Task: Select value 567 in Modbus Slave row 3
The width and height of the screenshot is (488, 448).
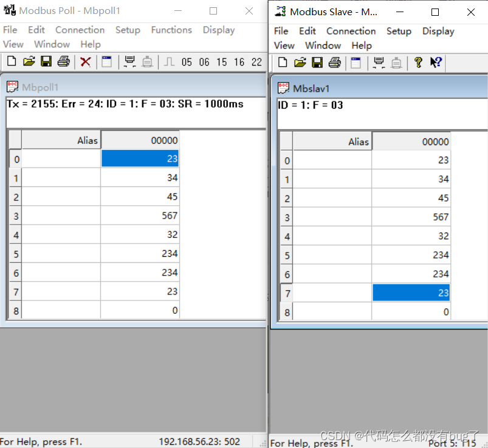Action: click(411, 217)
